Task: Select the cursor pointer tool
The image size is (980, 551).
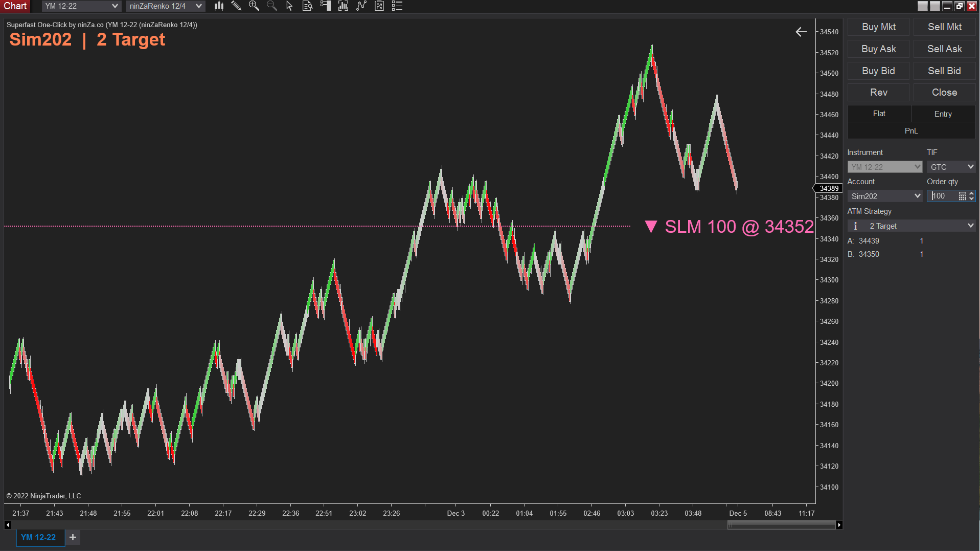Action: [289, 6]
